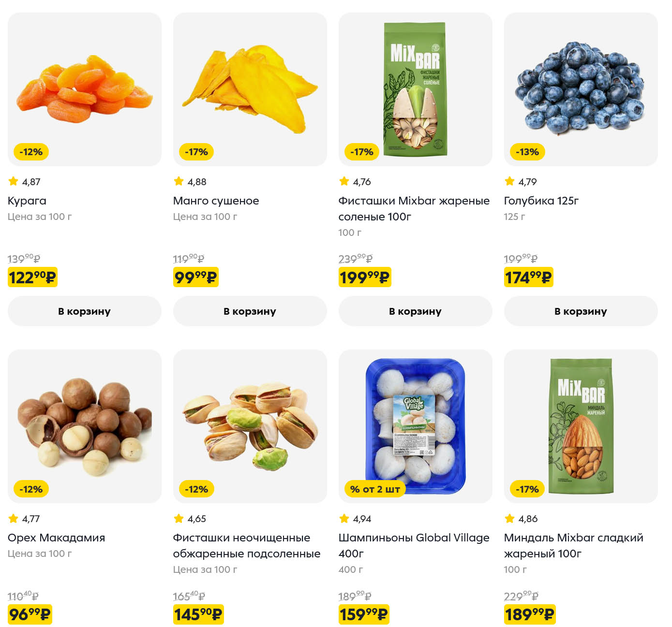
Task: Click the -13% discount badge on Голубика
Action: pyautogui.click(x=527, y=152)
